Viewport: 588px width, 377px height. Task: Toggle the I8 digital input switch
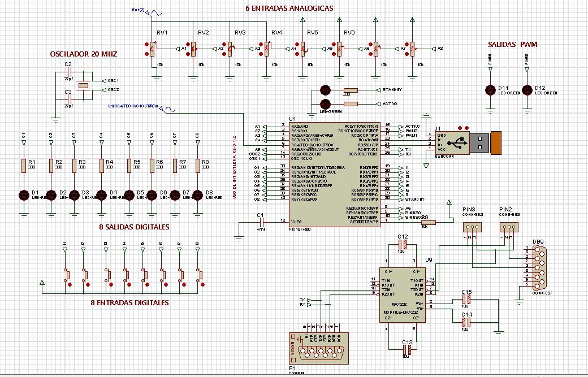199,276
